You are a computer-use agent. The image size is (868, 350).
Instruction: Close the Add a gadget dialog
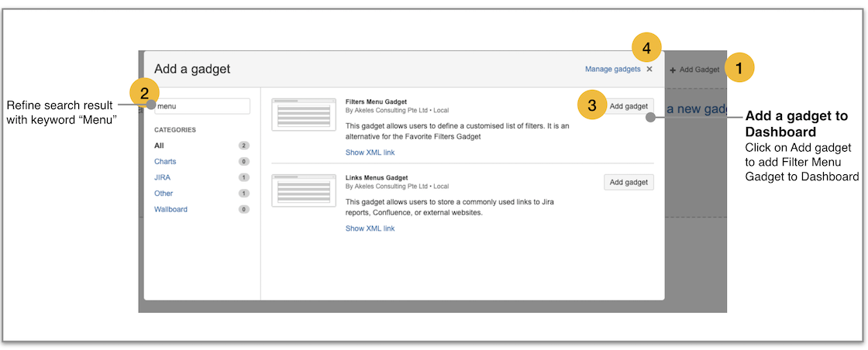(x=649, y=69)
